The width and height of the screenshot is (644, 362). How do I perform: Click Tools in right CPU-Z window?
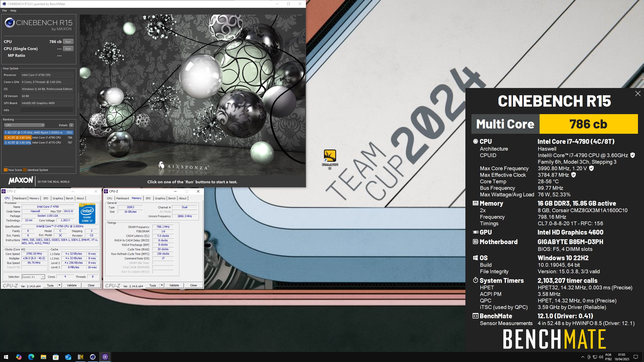(x=153, y=285)
